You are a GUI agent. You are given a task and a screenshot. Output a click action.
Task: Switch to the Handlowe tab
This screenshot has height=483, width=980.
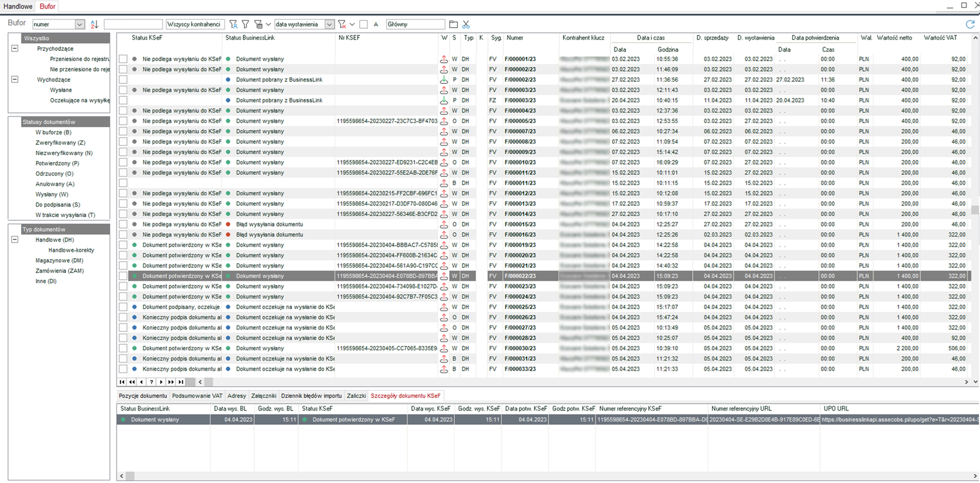(x=17, y=7)
